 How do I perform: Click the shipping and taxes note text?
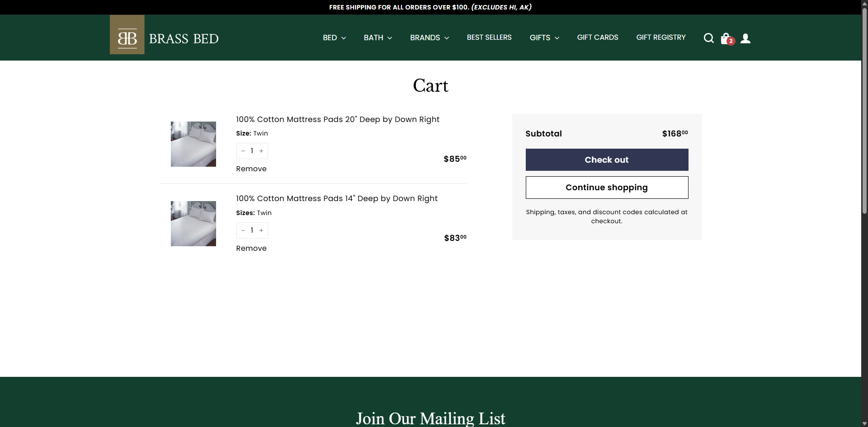(607, 216)
